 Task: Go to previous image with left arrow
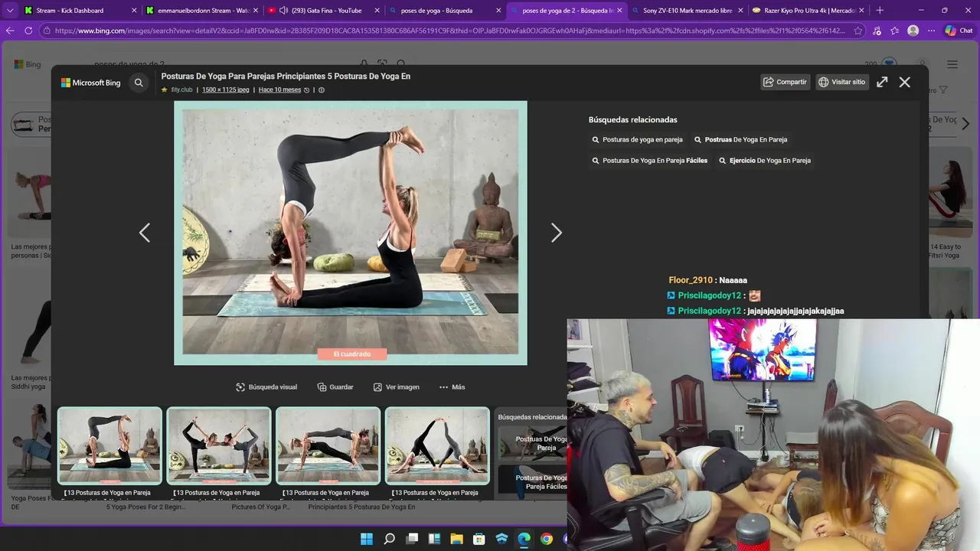[x=145, y=233]
